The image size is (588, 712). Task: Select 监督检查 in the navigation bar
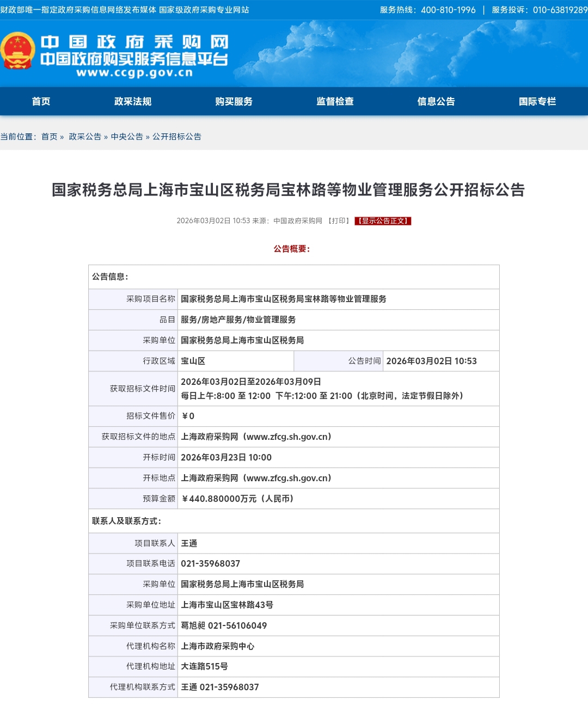click(x=335, y=101)
